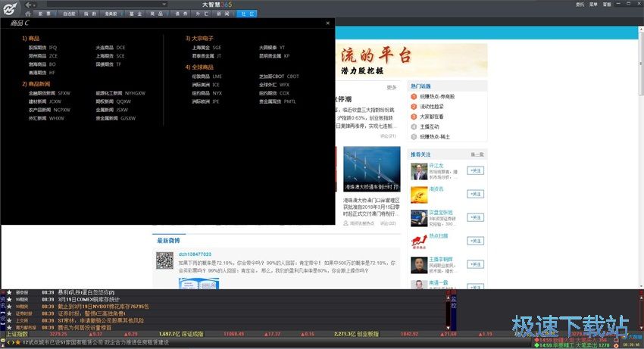Follow 实盘宝张旭 with +关注 button
Viewport: 644px width, 349px height.
475,217
